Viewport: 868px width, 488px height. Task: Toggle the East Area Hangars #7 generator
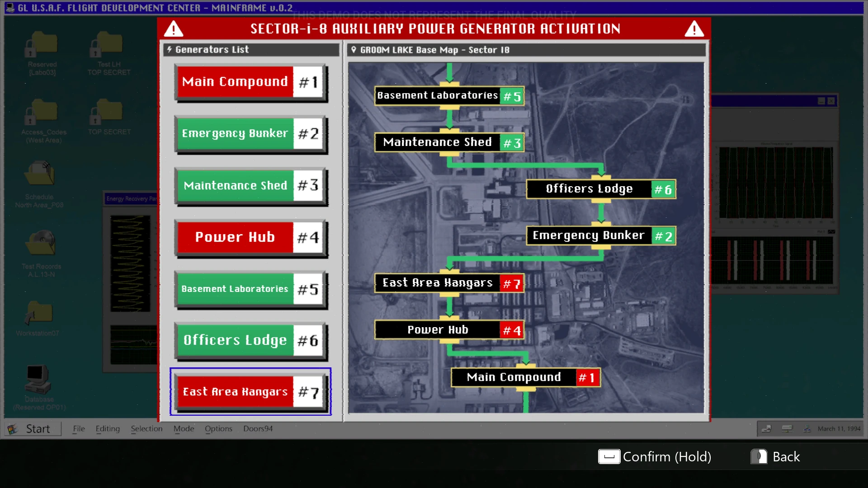pos(250,392)
